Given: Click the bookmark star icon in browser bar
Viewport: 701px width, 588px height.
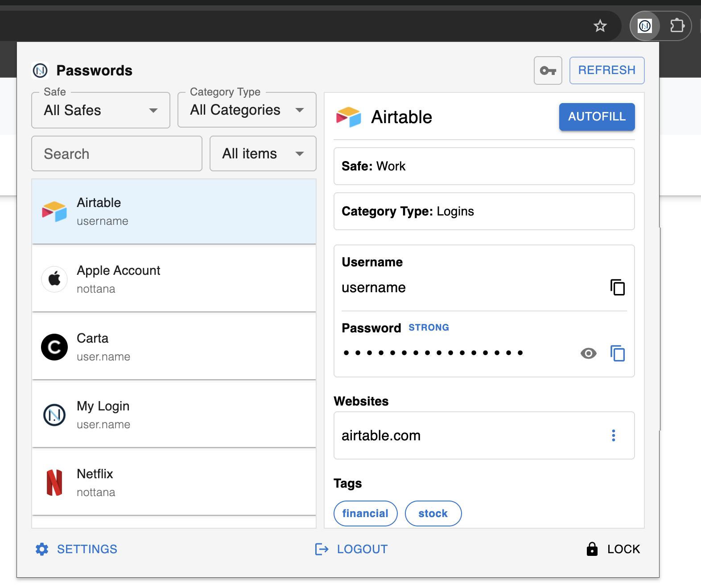Looking at the screenshot, I should tap(600, 26).
